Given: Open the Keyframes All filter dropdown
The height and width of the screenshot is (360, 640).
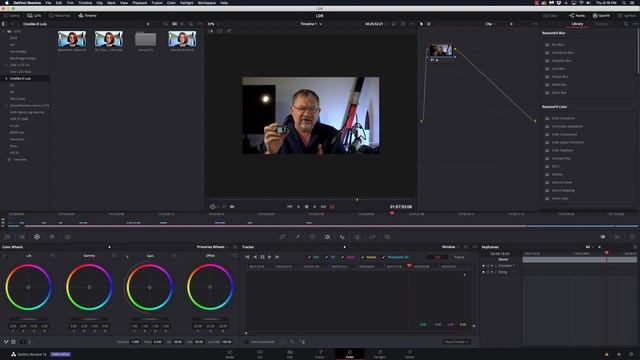Looking at the screenshot, I should (590, 247).
